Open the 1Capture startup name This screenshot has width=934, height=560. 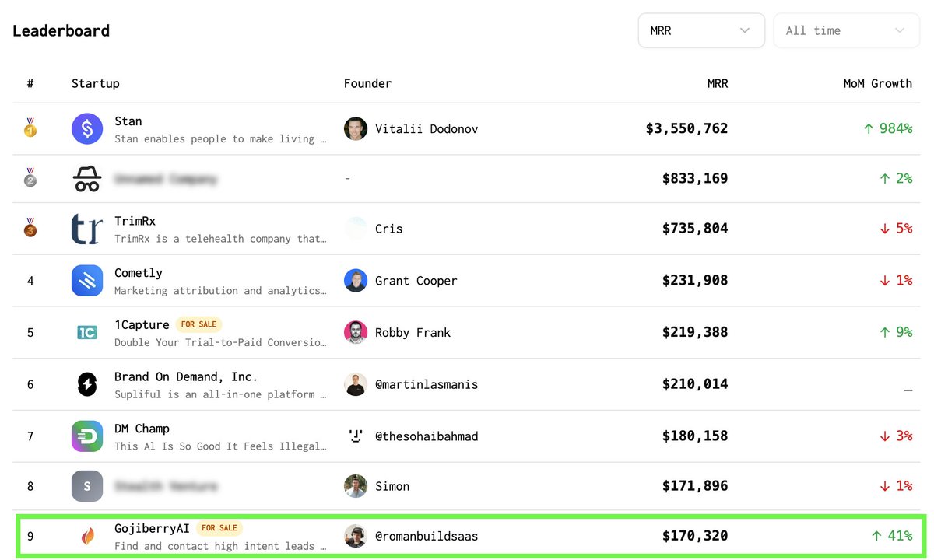tap(142, 324)
